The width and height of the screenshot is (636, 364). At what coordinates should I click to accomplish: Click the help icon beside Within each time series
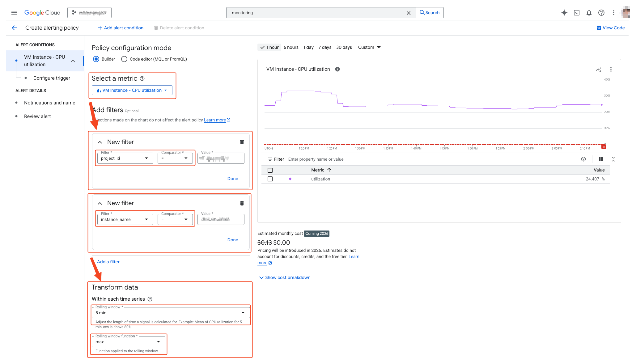(x=150, y=299)
